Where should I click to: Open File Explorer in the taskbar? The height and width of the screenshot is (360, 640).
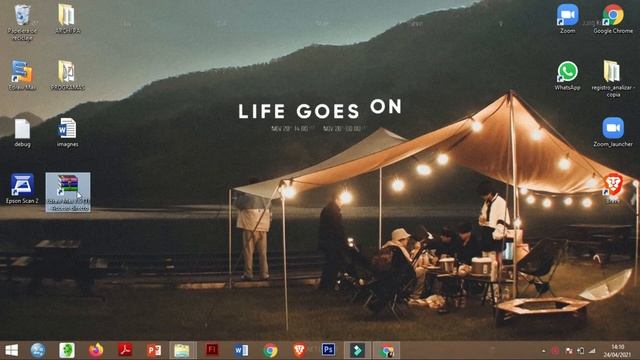click(x=182, y=350)
